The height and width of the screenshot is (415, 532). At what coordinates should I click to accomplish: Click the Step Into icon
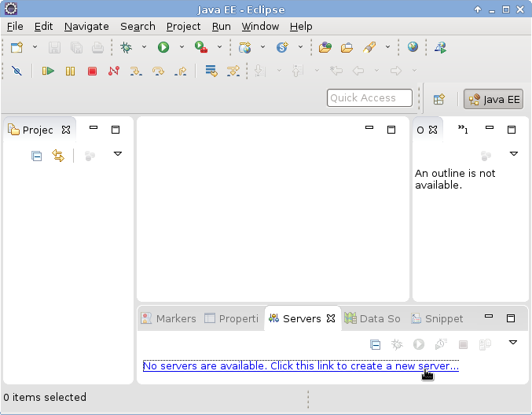pos(136,71)
